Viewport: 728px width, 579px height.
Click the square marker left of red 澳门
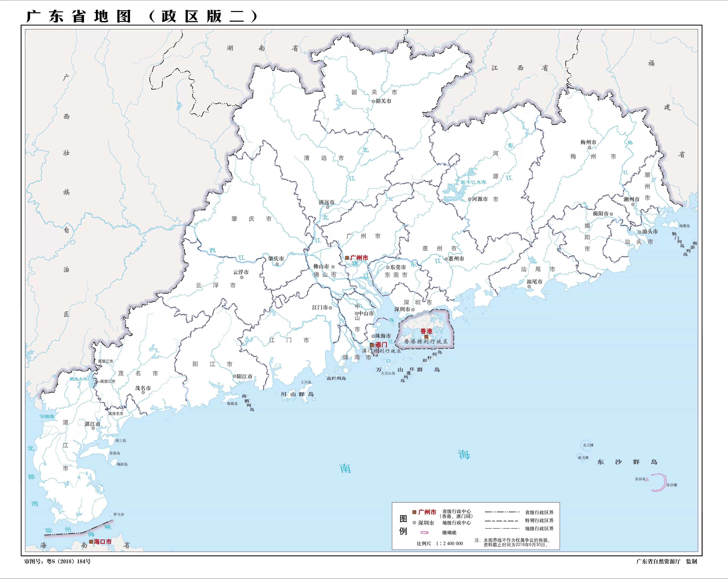[x=372, y=345]
